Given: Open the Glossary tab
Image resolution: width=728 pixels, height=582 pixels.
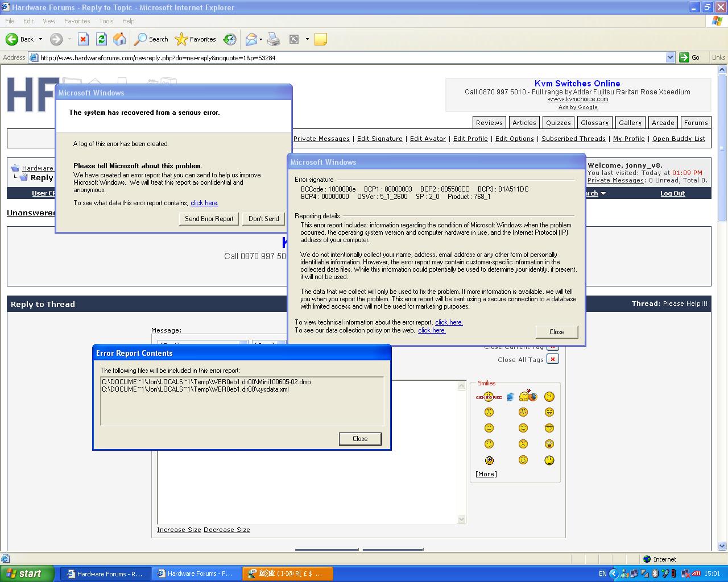Looking at the screenshot, I should coord(594,123).
